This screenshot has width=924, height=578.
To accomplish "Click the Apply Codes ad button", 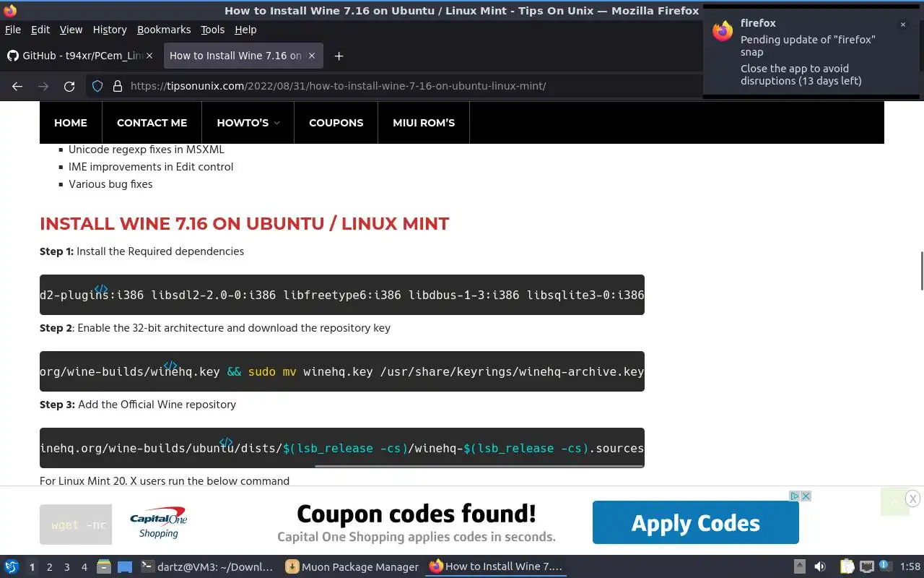I will pyautogui.click(x=695, y=522).
